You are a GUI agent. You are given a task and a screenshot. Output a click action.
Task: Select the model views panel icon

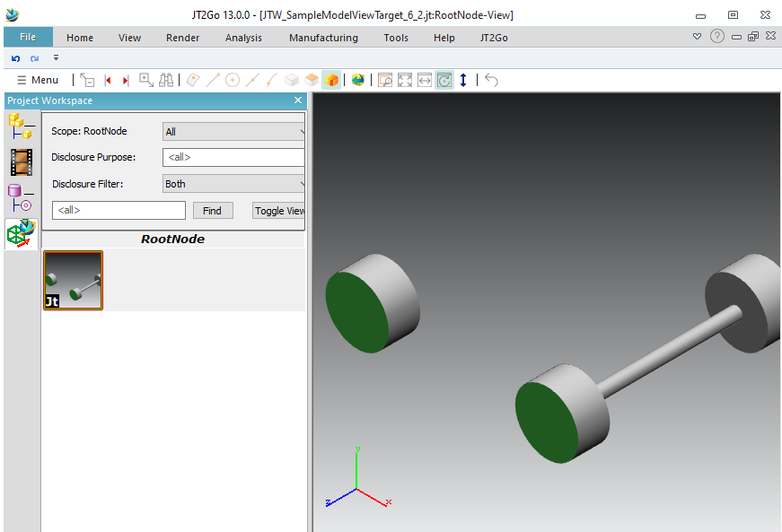22,233
